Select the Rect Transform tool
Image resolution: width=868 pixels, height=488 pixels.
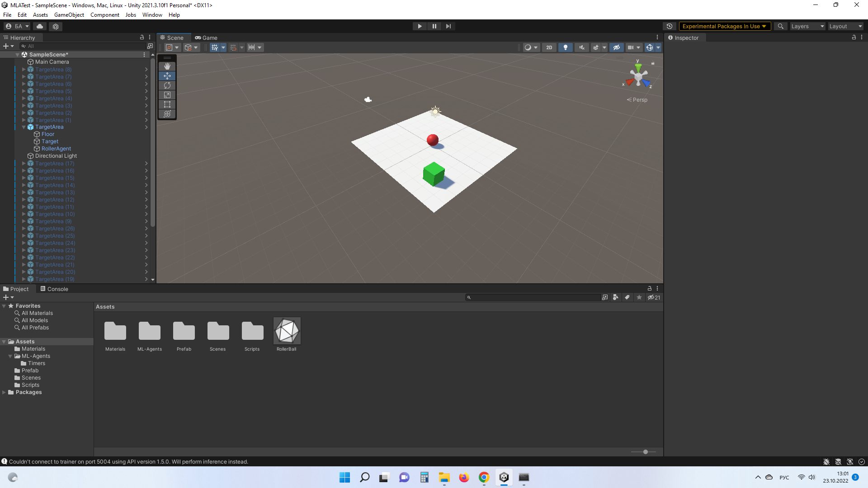click(x=167, y=104)
